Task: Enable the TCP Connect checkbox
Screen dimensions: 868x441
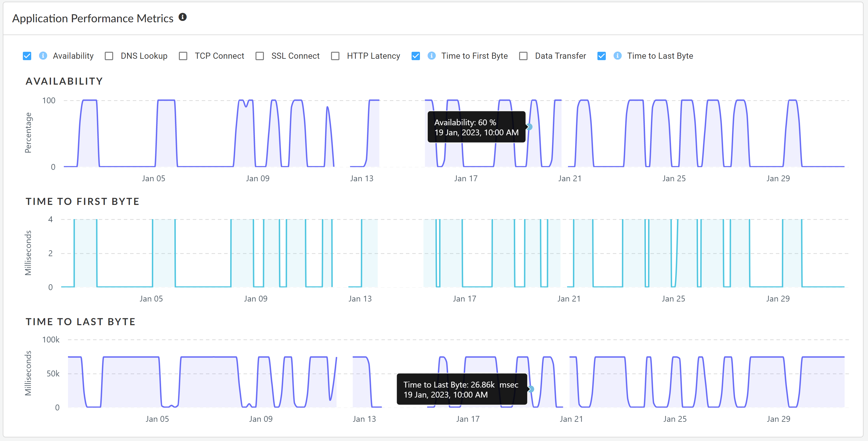Action: tap(183, 56)
